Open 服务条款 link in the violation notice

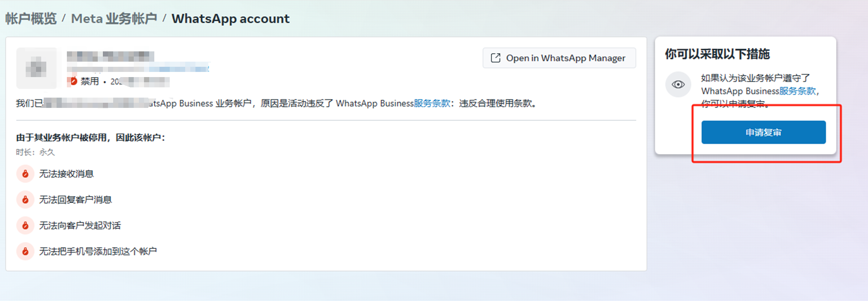(432, 103)
